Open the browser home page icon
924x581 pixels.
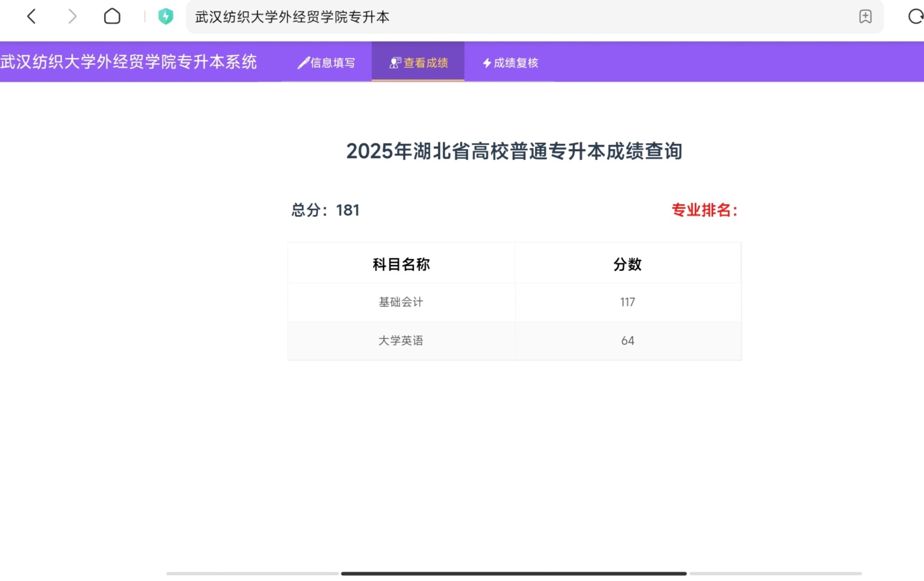click(x=112, y=17)
